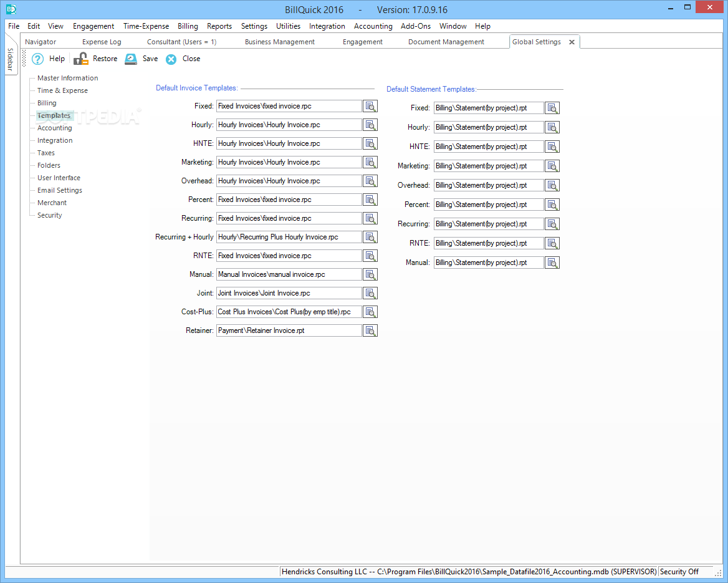Open the File menu

click(x=14, y=26)
